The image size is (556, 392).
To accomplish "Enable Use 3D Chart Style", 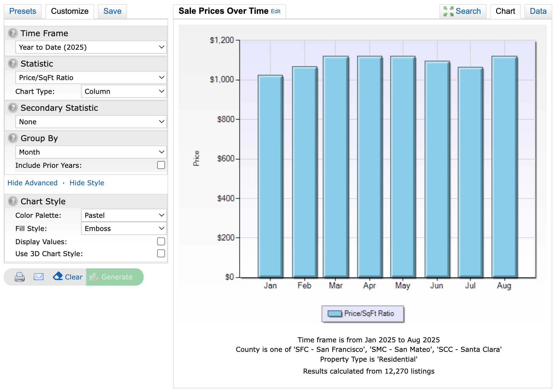I will click(x=161, y=253).
